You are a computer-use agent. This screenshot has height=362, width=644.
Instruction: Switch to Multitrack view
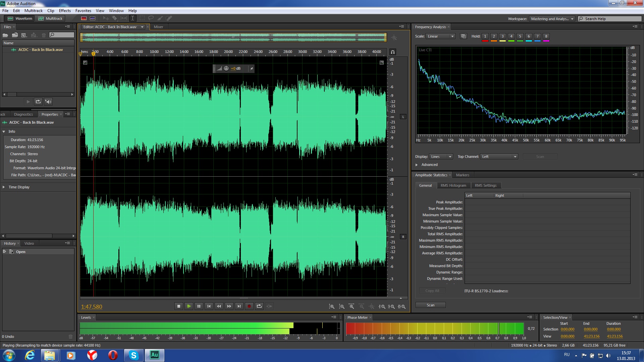pos(51,18)
